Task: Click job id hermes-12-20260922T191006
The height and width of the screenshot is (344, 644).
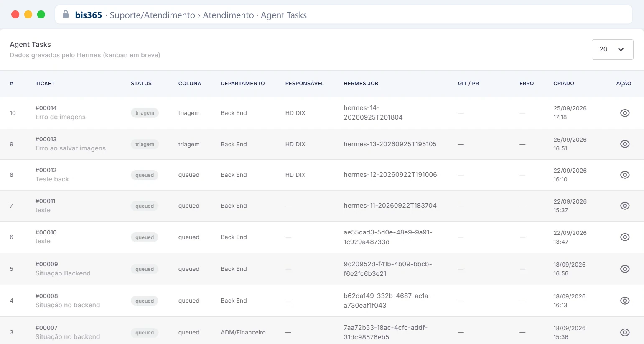Action: (x=390, y=175)
